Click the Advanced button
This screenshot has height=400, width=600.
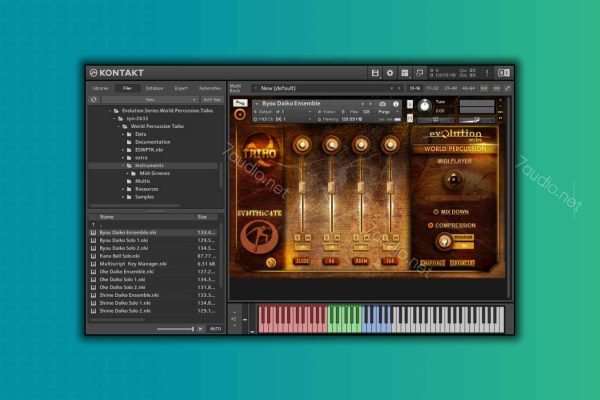pyautogui.click(x=462, y=263)
